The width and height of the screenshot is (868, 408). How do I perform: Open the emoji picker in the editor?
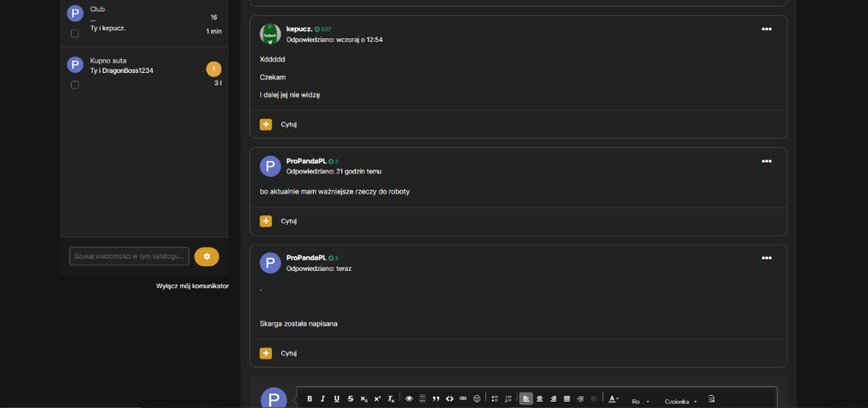pos(477,398)
